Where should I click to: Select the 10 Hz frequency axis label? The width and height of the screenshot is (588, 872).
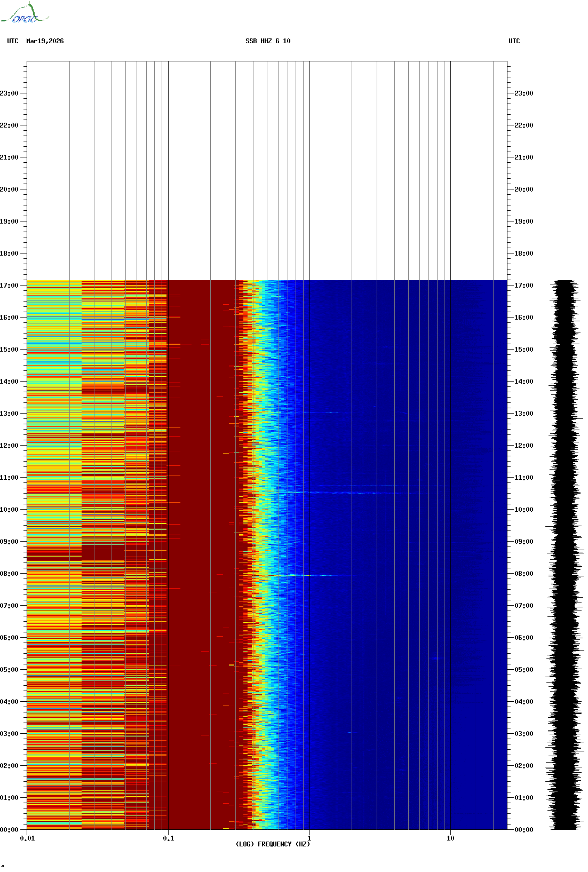pyautogui.click(x=450, y=838)
